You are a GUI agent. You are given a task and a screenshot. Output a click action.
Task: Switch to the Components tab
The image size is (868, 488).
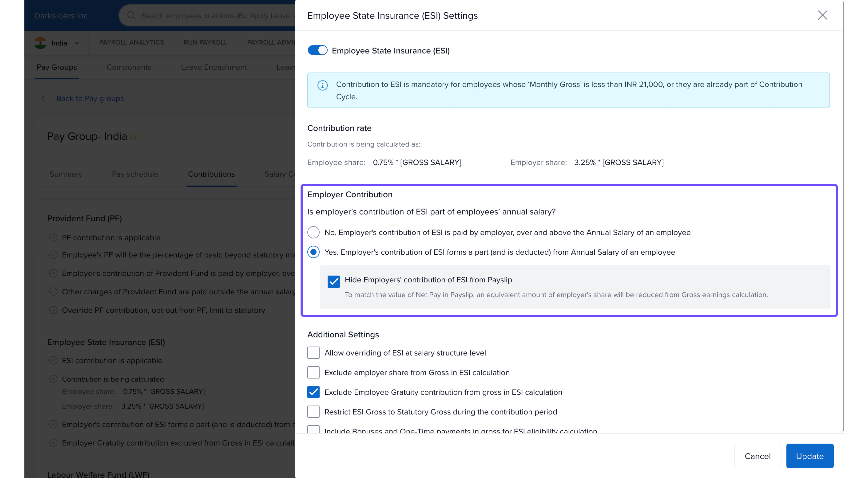tap(129, 67)
